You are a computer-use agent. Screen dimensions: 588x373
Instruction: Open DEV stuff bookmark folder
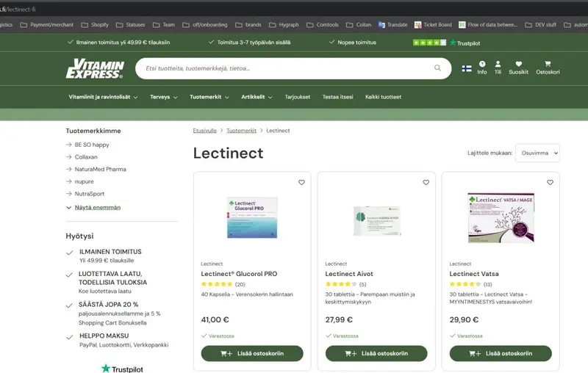coord(541,25)
